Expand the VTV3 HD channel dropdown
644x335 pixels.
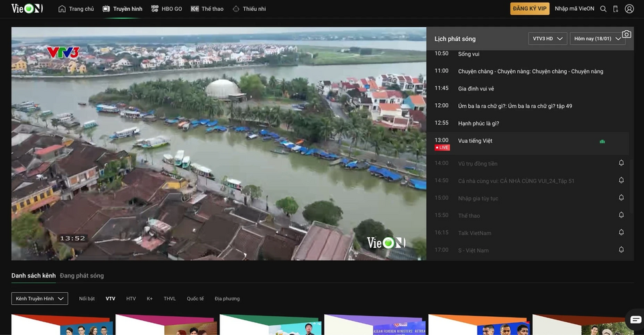pyautogui.click(x=547, y=39)
